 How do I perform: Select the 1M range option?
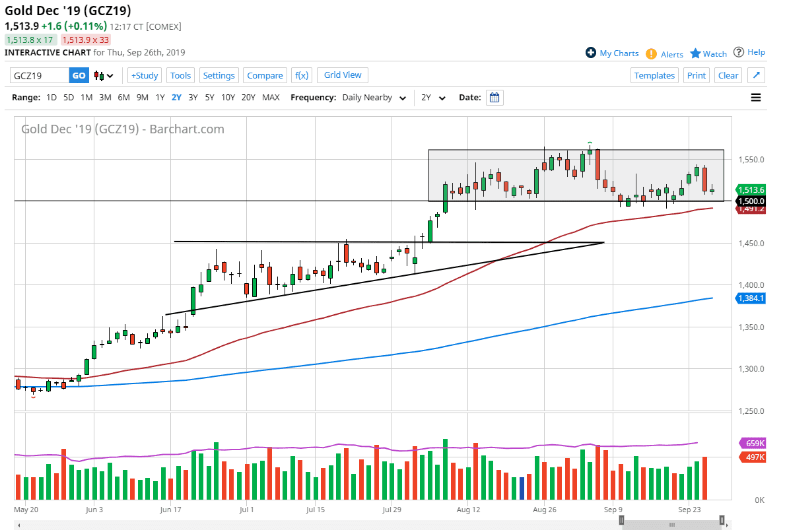pos(86,96)
